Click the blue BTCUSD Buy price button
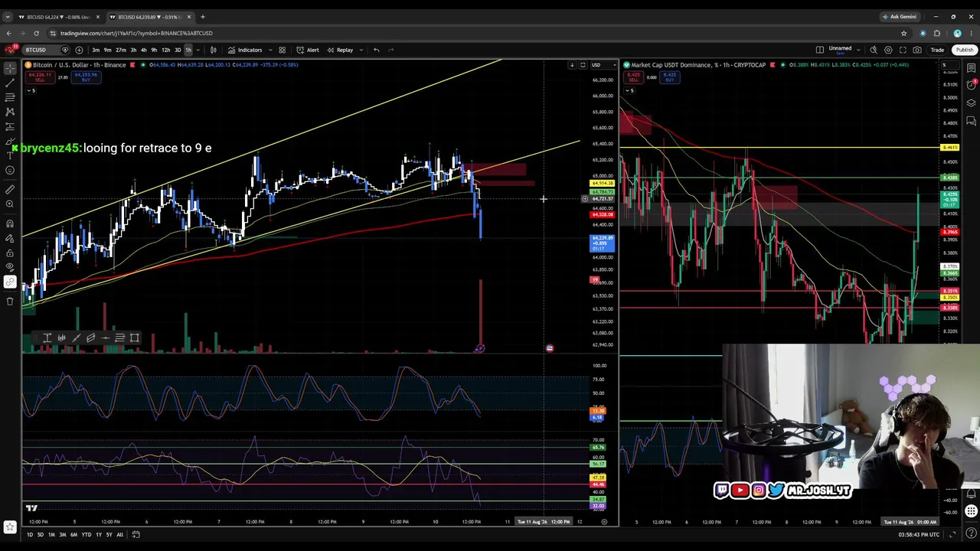980x551 pixels. 86,77
